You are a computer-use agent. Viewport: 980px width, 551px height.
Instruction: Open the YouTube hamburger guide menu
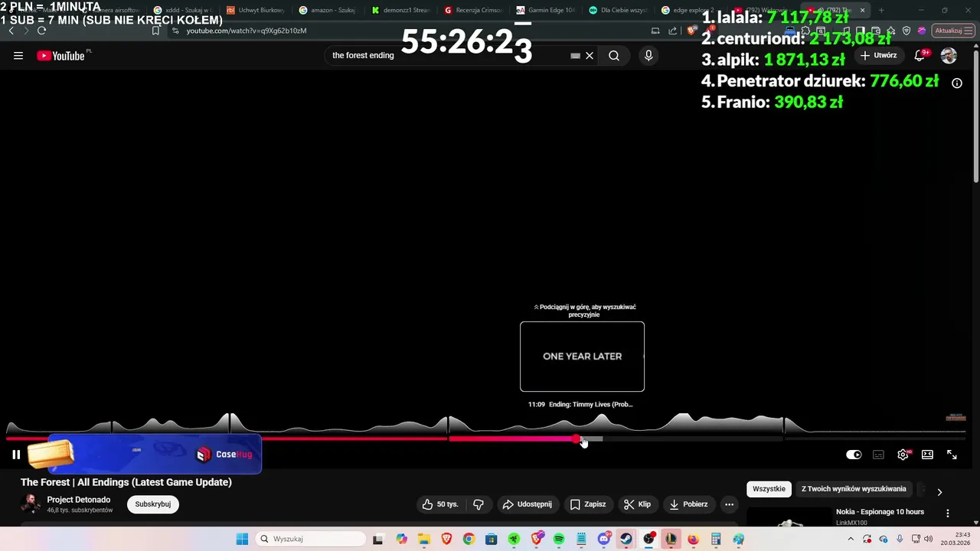(18, 56)
